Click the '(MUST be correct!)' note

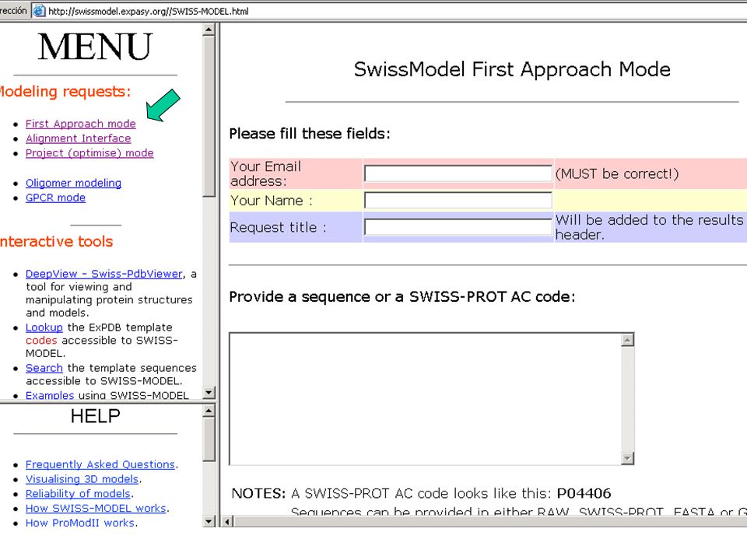coord(617,173)
